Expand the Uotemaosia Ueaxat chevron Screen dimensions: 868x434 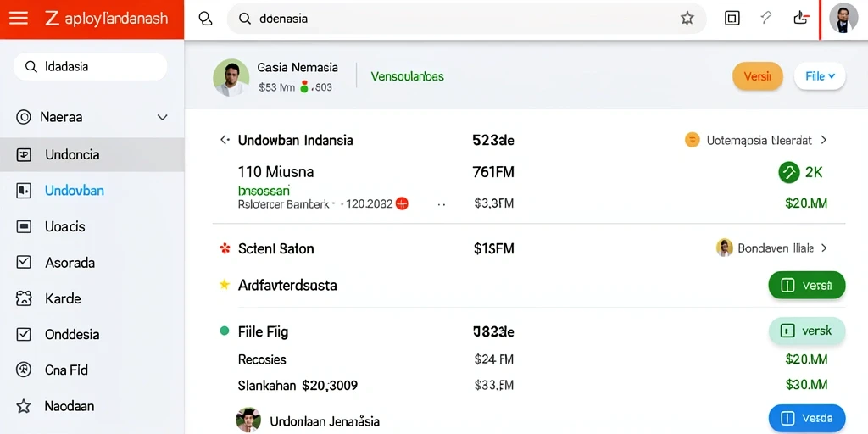[824, 140]
